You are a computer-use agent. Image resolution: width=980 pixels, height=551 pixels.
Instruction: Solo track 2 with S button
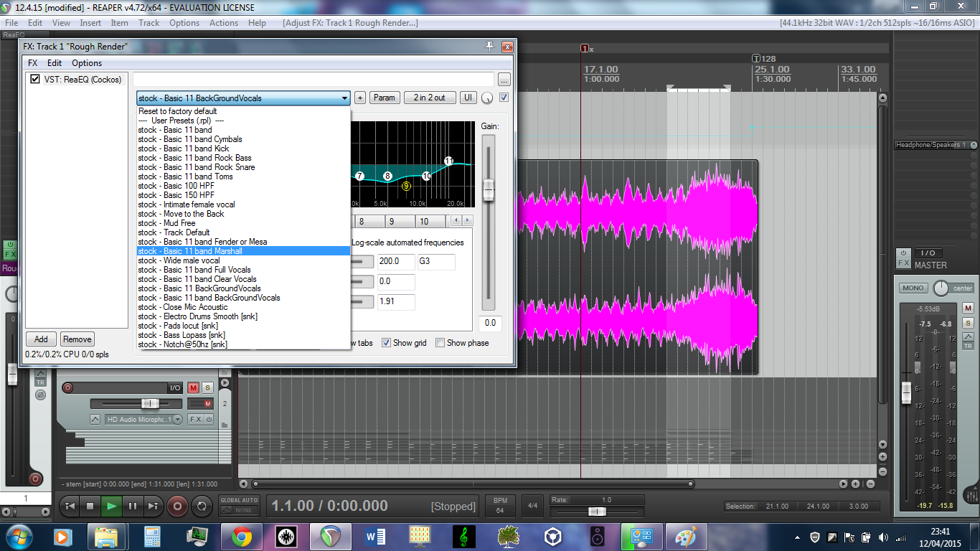207,388
